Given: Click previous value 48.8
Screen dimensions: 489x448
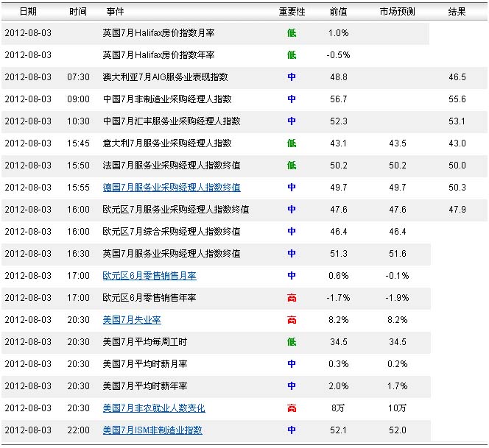Looking at the screenshot, I should coord(339,77).
